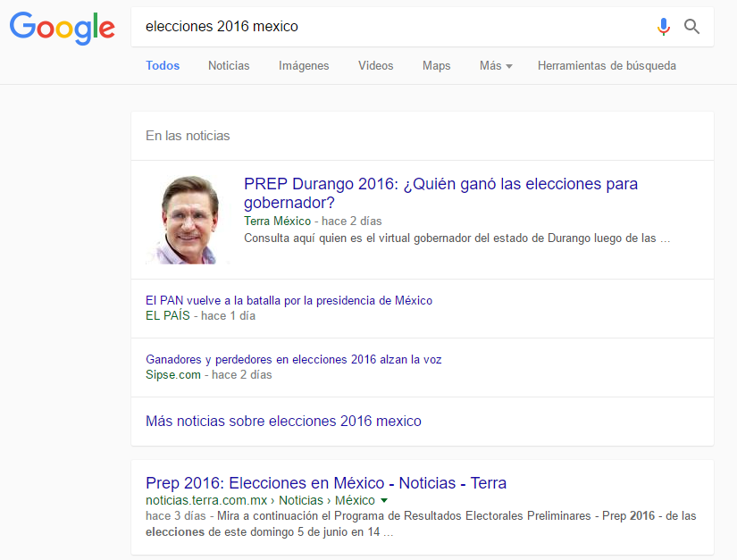The height and width of the screenshot is (560, 737).
Task: Switch to the Noticias tab
Action: click(229, 66)
